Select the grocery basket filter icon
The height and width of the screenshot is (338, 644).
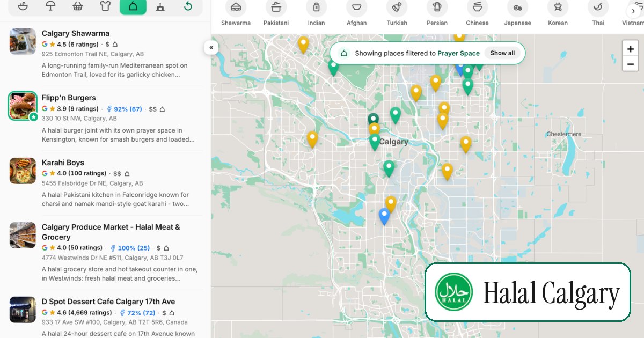[78, 6]
